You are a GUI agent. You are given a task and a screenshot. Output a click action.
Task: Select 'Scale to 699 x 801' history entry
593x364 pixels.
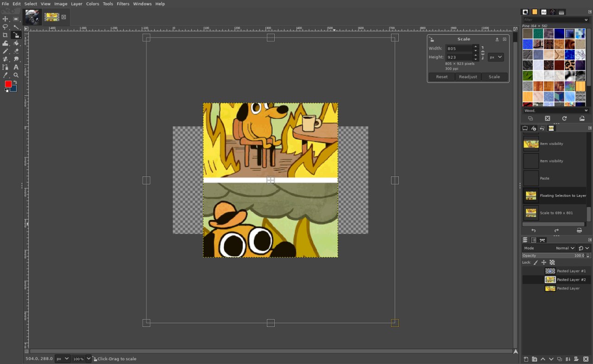pos(555,213)
